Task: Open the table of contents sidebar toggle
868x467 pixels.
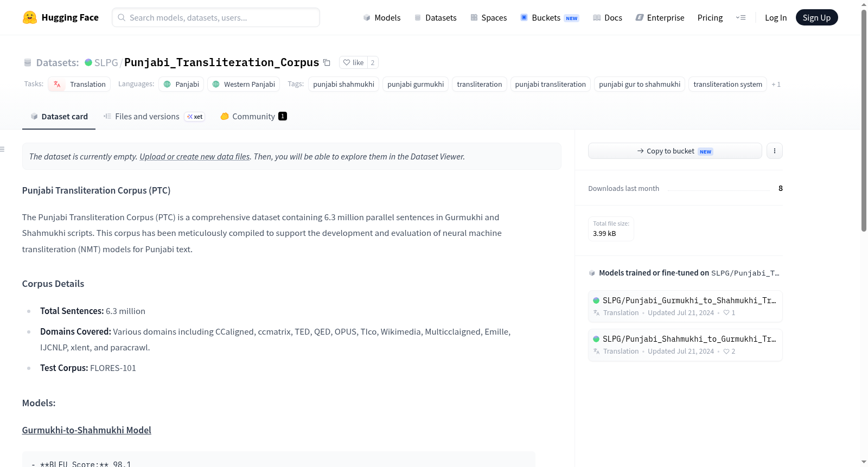Action: click(2, 149)
